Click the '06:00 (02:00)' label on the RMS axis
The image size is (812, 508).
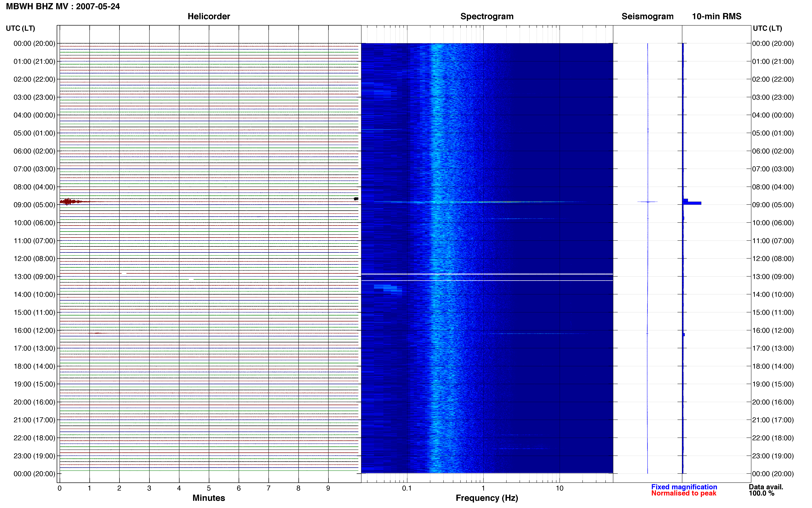773,151
